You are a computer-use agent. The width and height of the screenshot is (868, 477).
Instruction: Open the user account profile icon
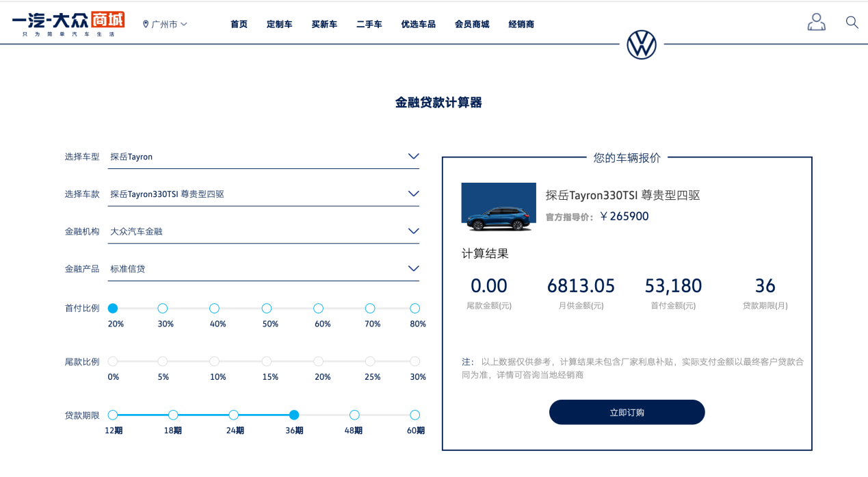(x=816, y=22)
